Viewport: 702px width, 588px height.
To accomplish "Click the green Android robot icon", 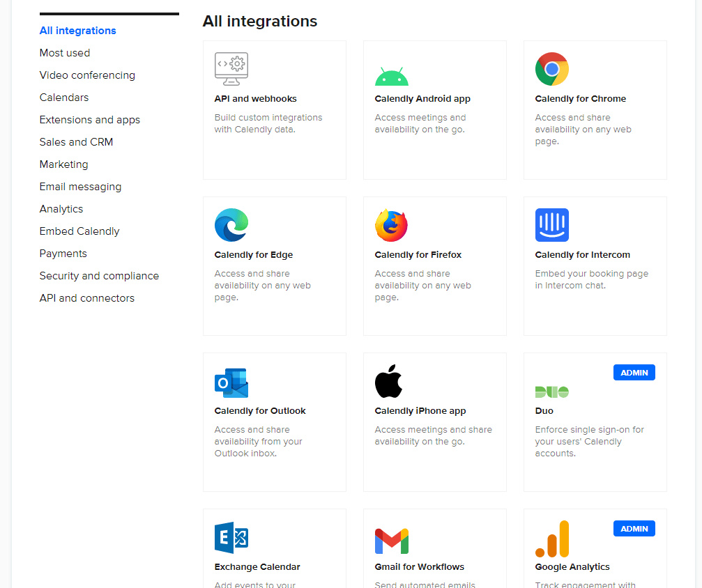I will point(391,76).
